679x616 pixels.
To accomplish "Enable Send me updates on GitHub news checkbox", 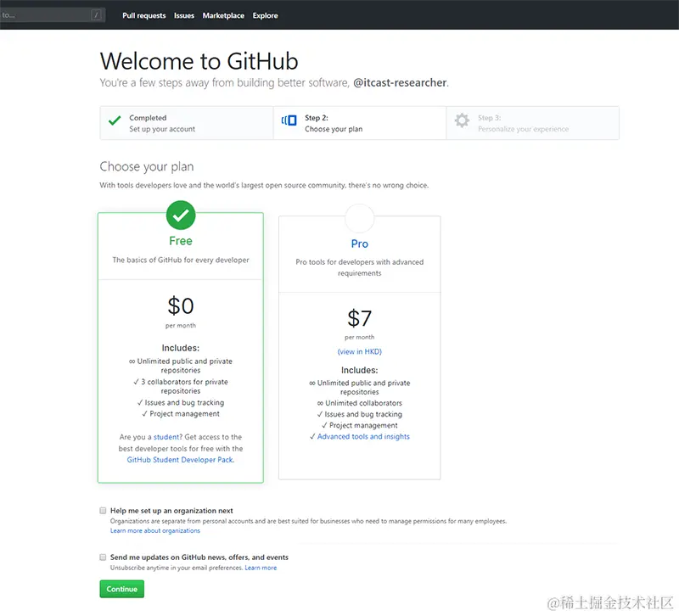I will (x=103, y=557).
